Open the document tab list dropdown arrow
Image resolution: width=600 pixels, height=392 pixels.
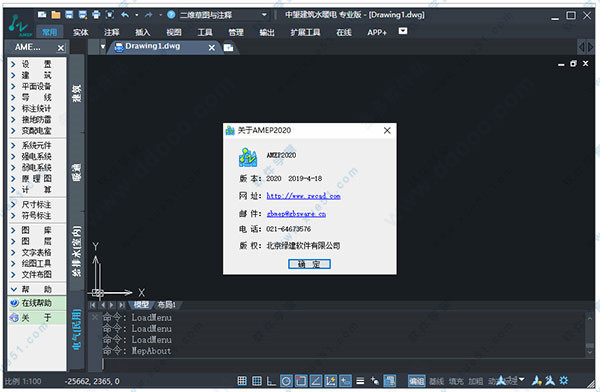pos(103,47)
